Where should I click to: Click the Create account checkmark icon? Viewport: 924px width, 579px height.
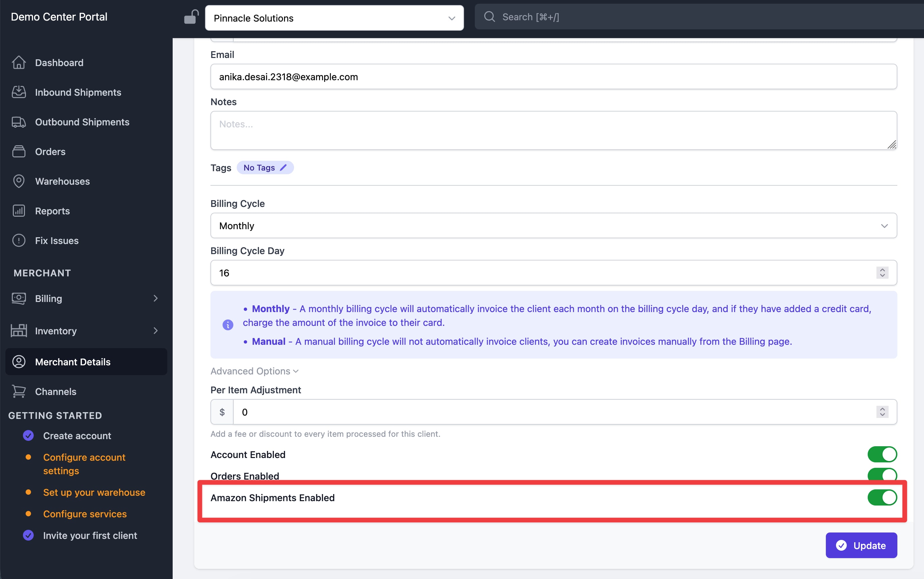[x=28, y=435]
